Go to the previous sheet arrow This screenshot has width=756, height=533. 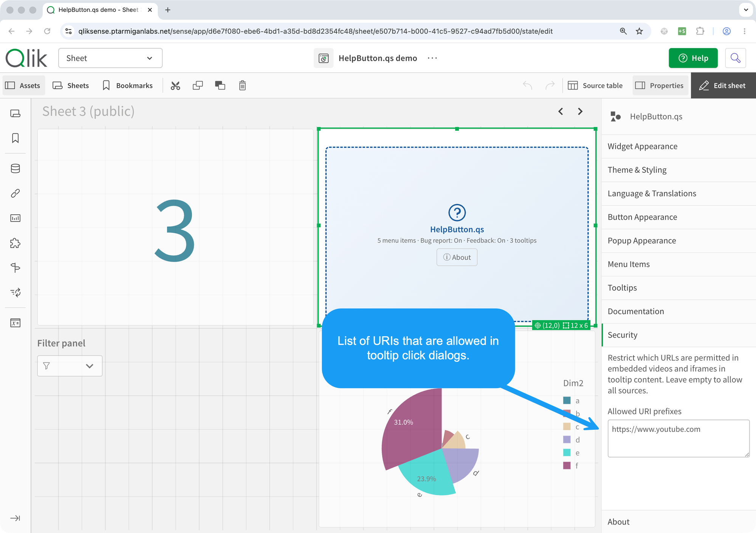(x=561, y=111)
